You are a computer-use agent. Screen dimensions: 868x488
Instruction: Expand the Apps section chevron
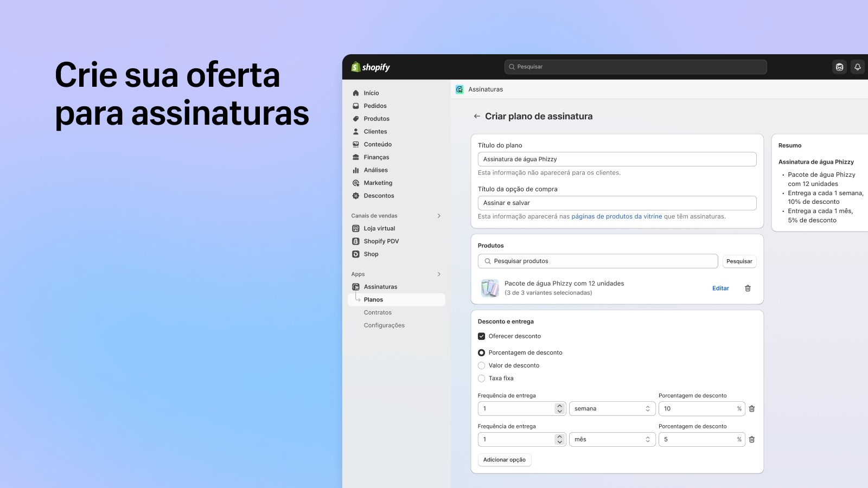click(439, 274)
